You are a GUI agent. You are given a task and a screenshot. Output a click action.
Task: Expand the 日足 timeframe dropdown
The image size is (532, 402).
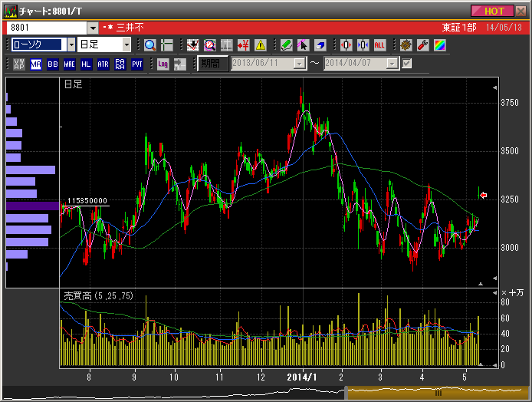point(126,44)
